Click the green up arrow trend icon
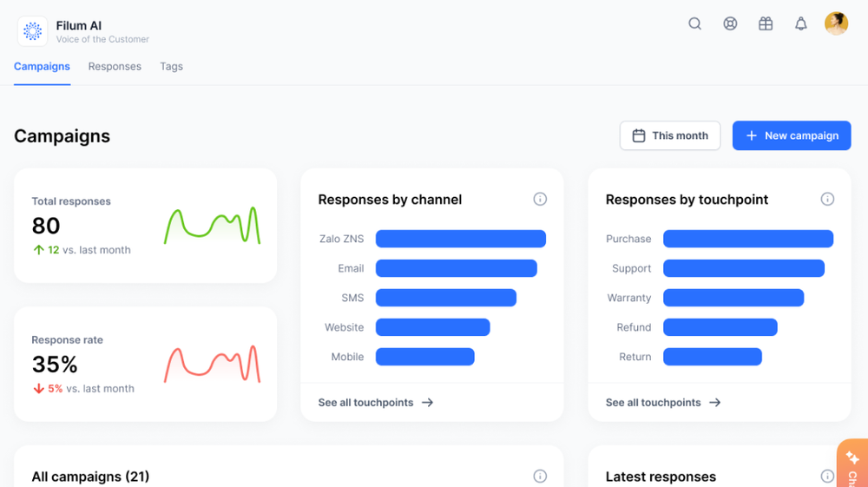The height and width of the screenshot is (487, 868). (x=38, y=250)
